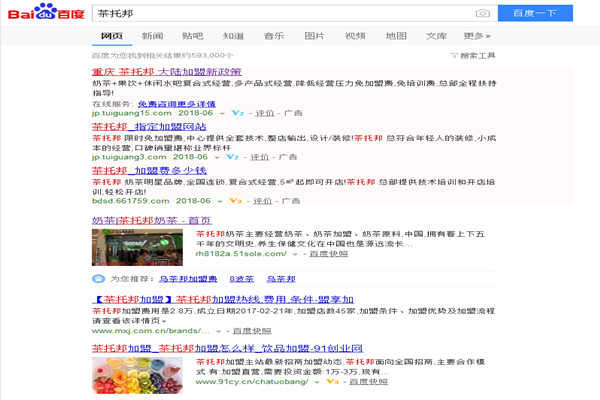The height and width of the screenshot is (400, 600).
Task: Open result 重庆 茶托邦 大陆加盟新政策
Action: tap(166, 72)
